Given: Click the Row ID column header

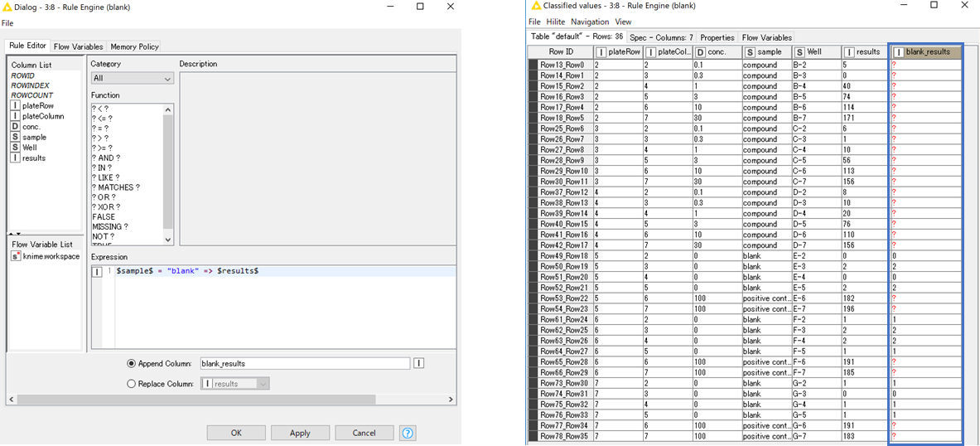Looking at the screenshot, I should [x=561, y=52].
